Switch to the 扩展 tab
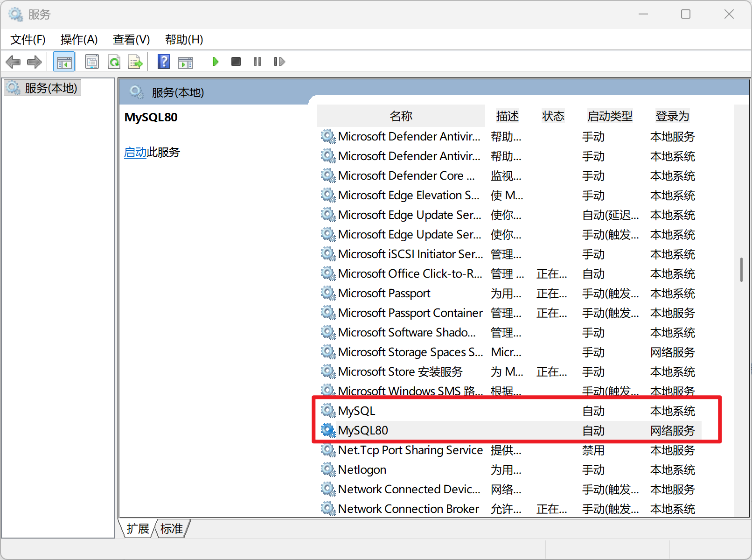 138,528
